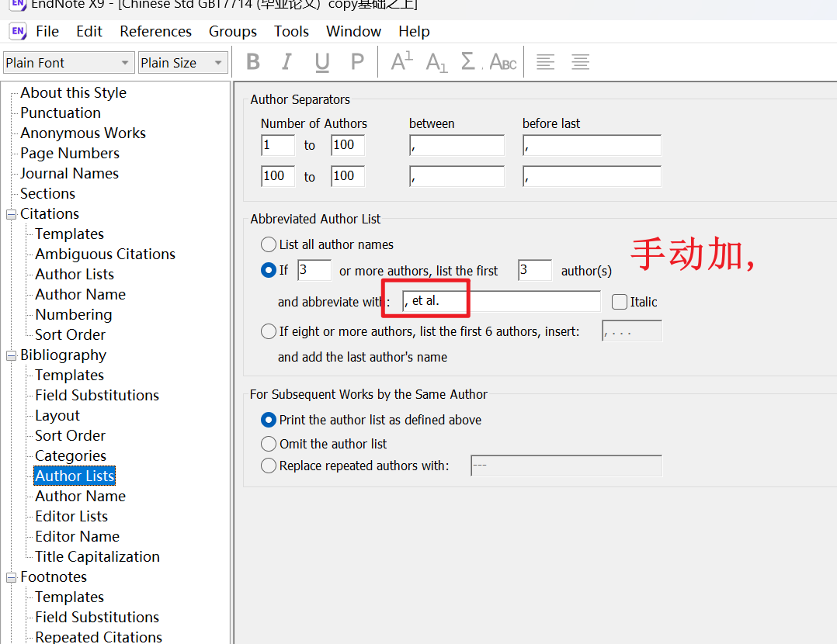Viewport: 837px width, 644px height.
Task: Toggle Underline formatting in toolbar
Action: (x=322, y=62)
